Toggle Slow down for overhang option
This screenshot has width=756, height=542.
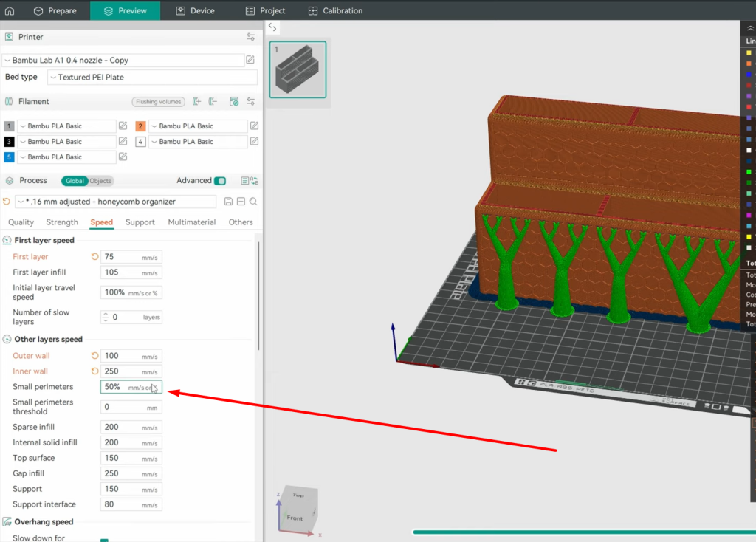click(x=104, y=539)
